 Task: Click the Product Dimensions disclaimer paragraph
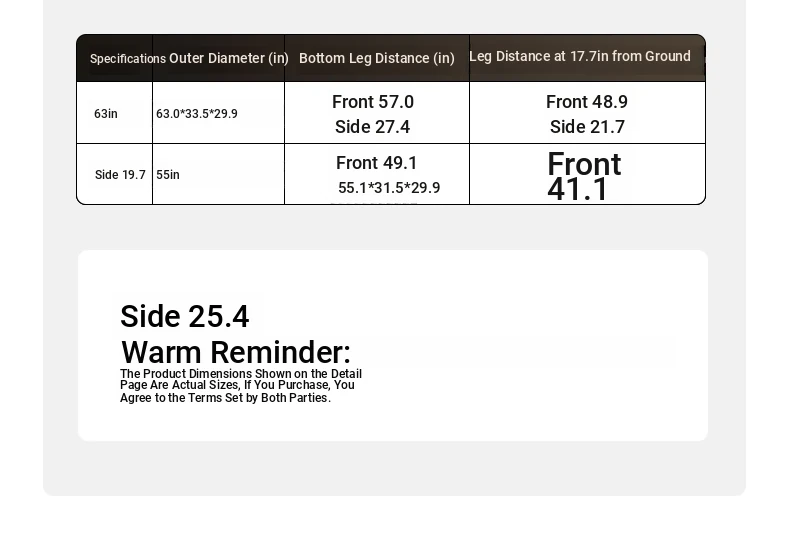coord(241,386)
